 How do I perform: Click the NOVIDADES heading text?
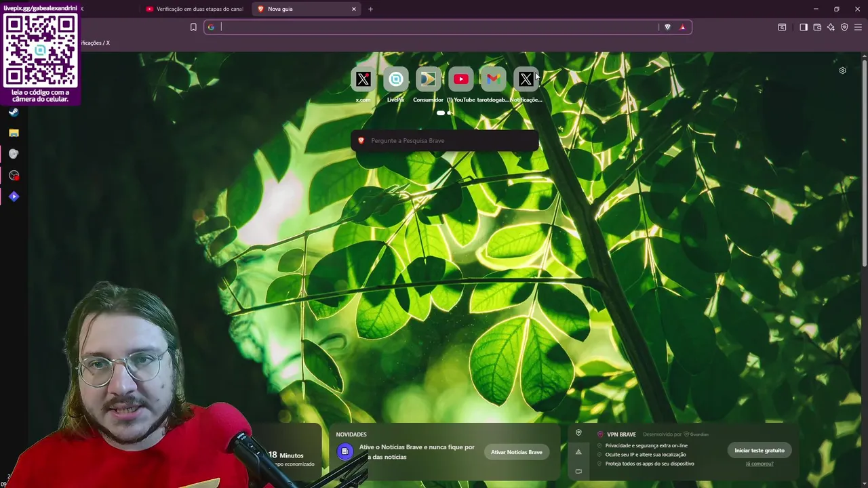point(351,434)
